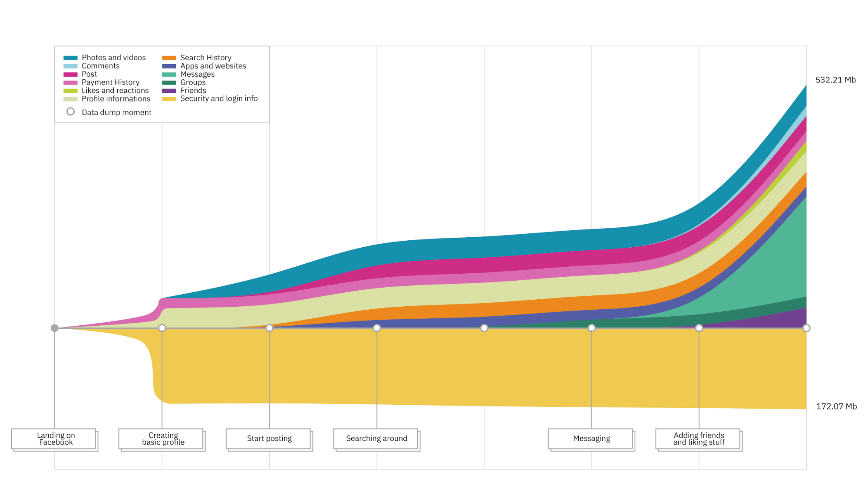Click the Searching around box
Image resolution: width=868 pixels, height=488 pixels.
[376, 439]
